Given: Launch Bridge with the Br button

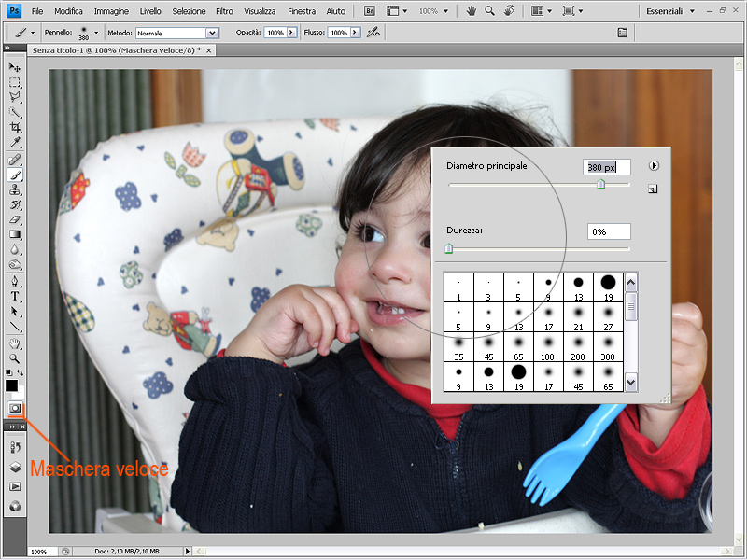Looking at the screenshot, I should click(370, 11).
